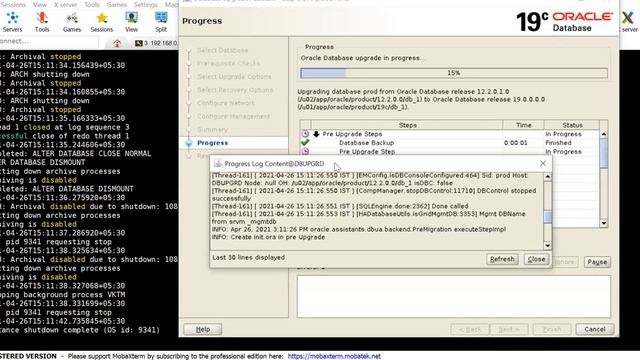Click the Close button in Progress Log

(536, 259)
